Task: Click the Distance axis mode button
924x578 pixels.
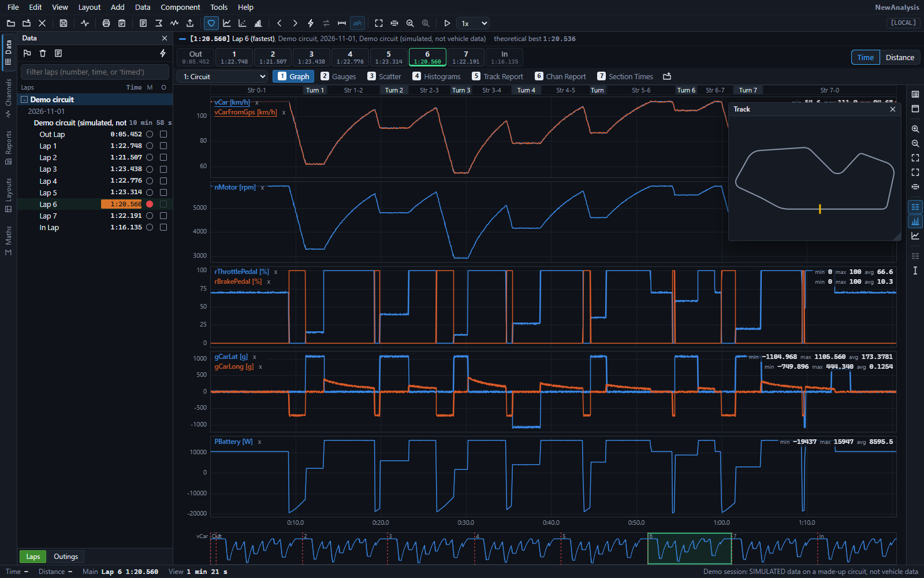Action: click(900, 57)
